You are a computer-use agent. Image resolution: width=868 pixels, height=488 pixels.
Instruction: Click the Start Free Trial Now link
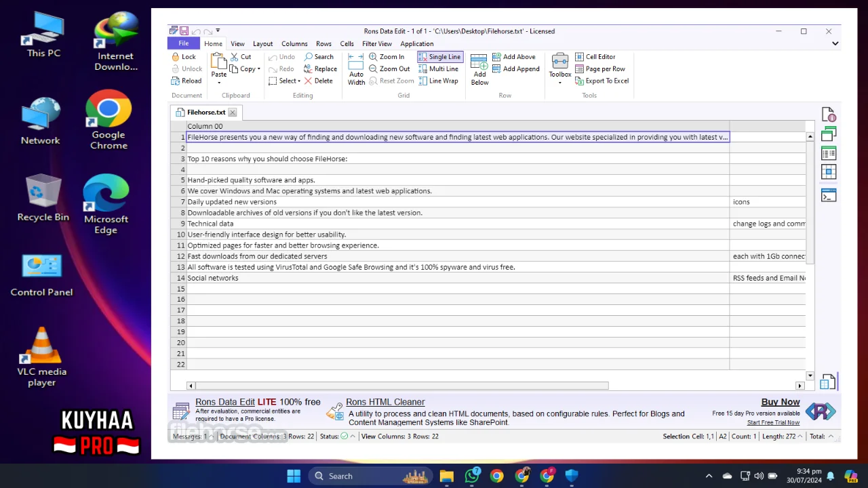click(x=773, y=422)
